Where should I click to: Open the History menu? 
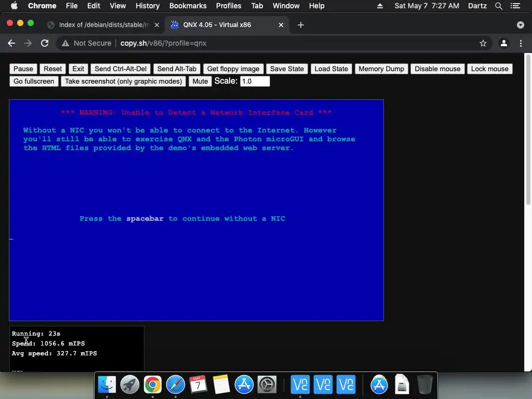pos(148,6)
